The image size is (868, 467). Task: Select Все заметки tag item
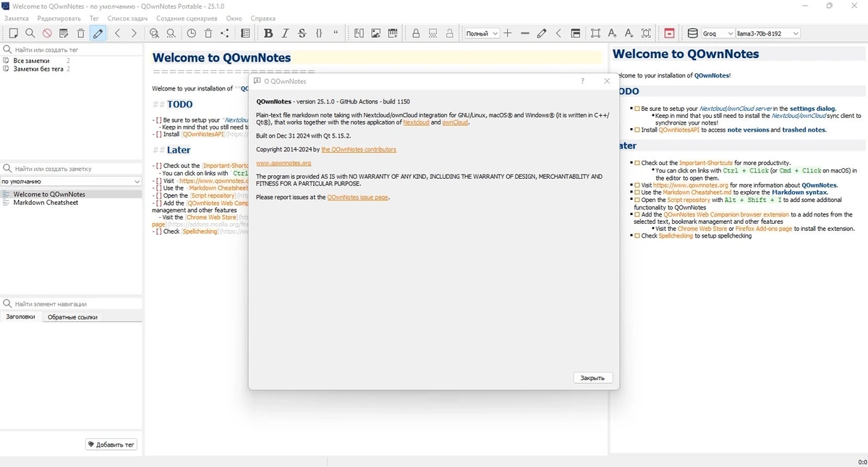(71, 61)
